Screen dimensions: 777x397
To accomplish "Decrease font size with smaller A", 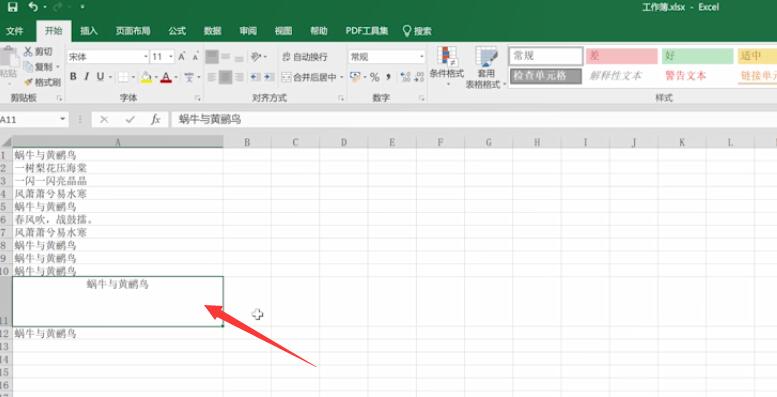I will click(x=195, y=57).
